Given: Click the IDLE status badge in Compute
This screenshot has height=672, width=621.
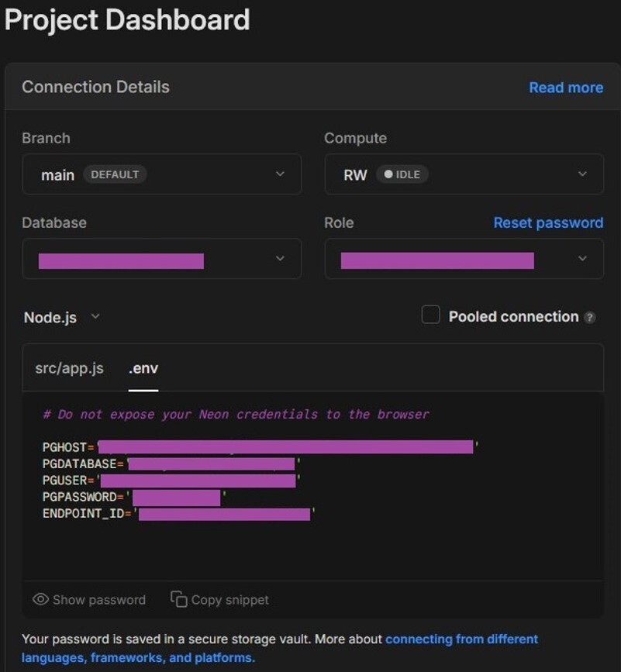Looking at the screenshot, I should pos(402,174).
